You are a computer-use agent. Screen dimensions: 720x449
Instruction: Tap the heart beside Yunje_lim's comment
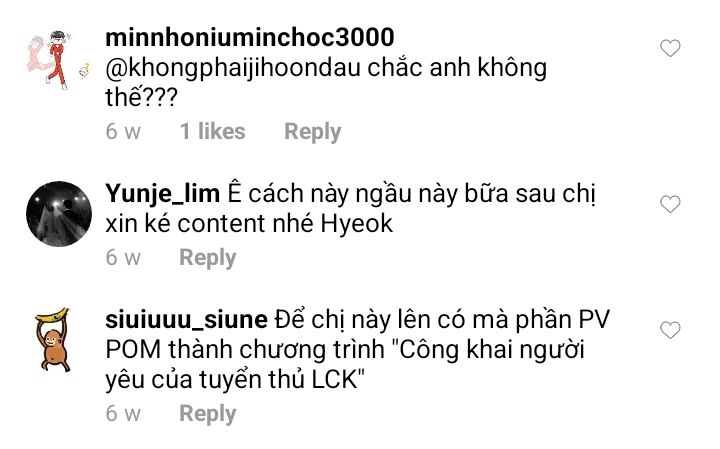point(670,204)
